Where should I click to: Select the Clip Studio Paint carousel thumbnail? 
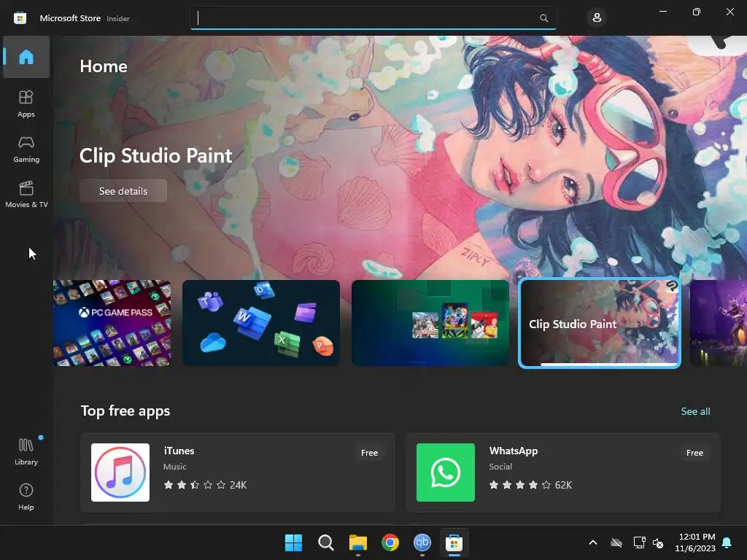click(600, 323)
